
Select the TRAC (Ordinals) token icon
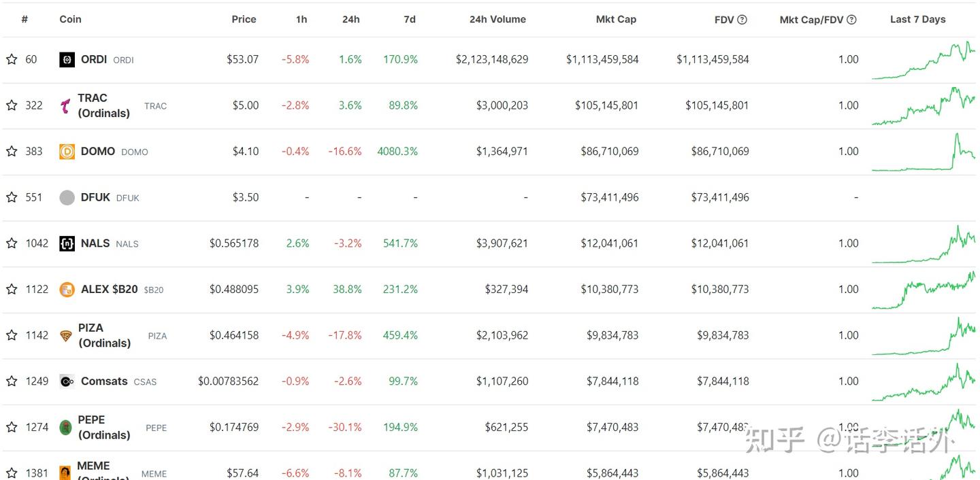(66, 105)
